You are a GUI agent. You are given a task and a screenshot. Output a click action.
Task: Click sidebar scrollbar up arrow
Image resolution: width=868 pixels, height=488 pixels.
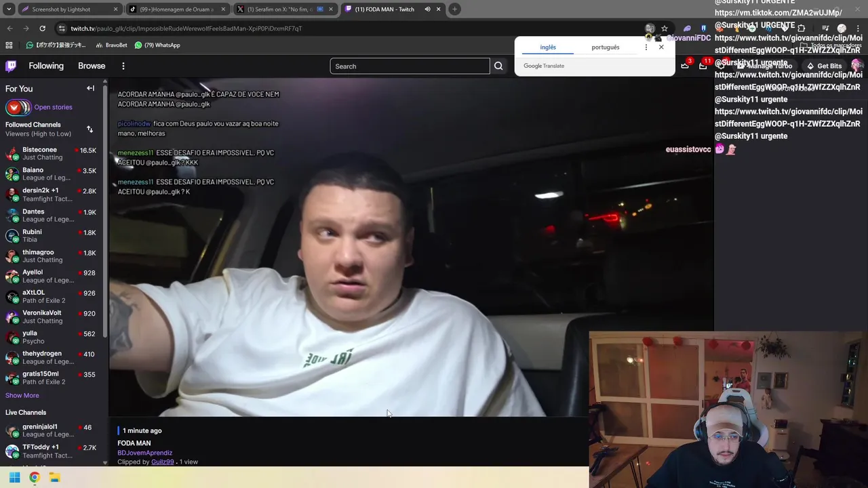click(x=105, y=81)
